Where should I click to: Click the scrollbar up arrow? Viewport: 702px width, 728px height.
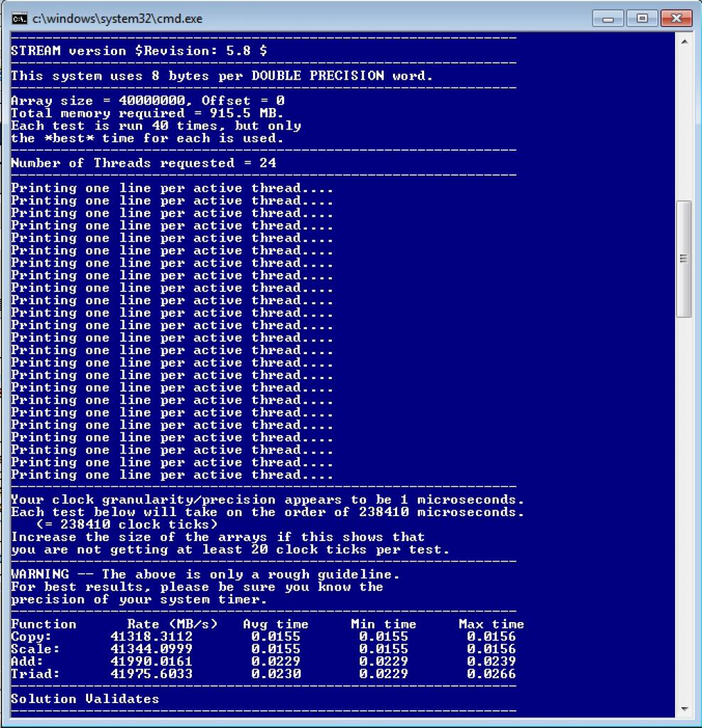[684, 42]
